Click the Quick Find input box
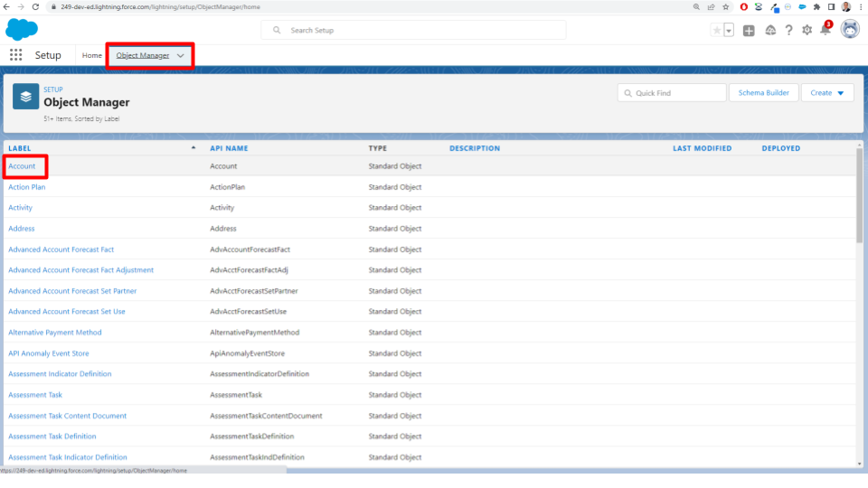Viewport: 868px width, 488px height. (x=672, y=93)
